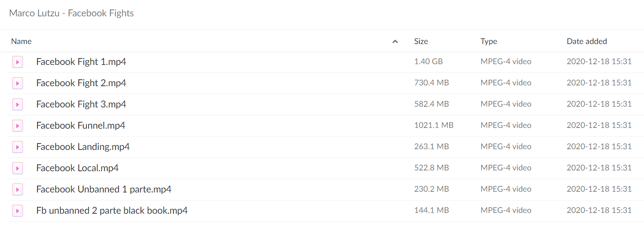644x238 pixels.
Task: Open the Facebook Fight 1.mp4 file name
Action: coord(81,62)
